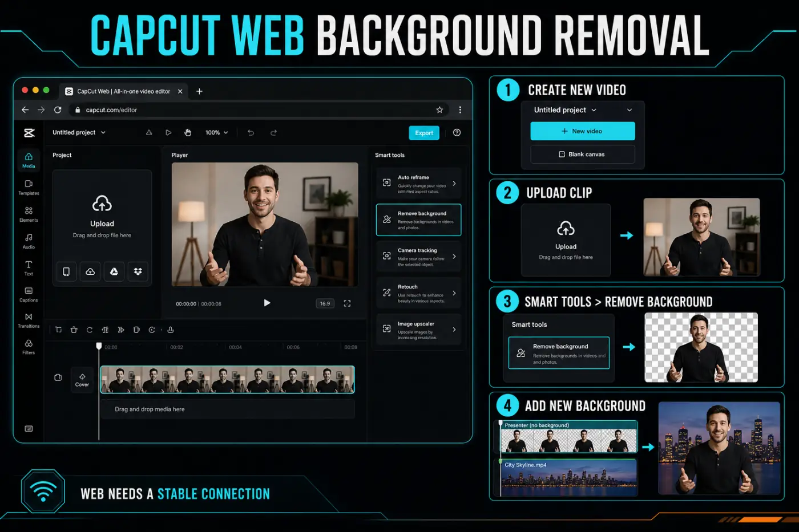Viewport: 799px width, 532px height.
Task: Close the CapCut Web browser tab
Action: click(180, 91)
